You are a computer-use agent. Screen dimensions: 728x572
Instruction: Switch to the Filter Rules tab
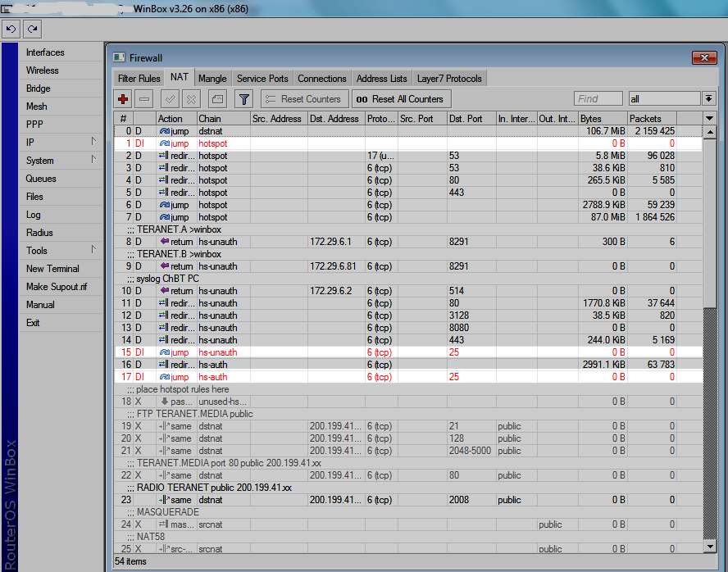[x=139, y=79]
